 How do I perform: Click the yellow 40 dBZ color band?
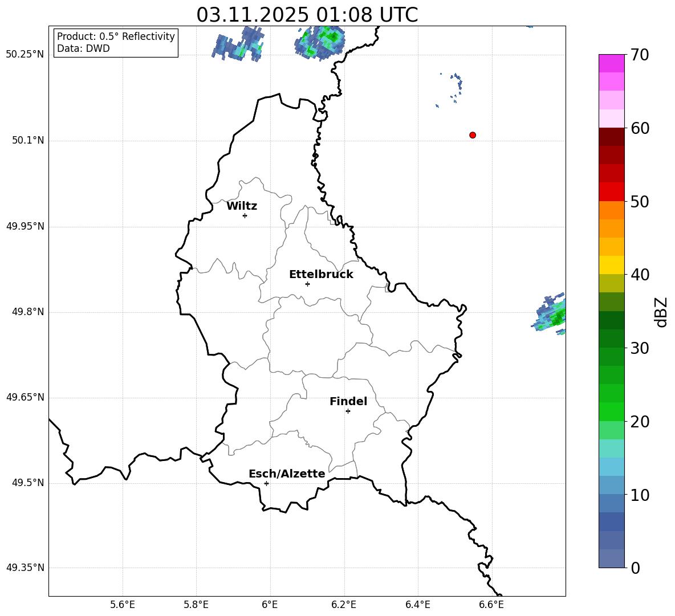612,266
